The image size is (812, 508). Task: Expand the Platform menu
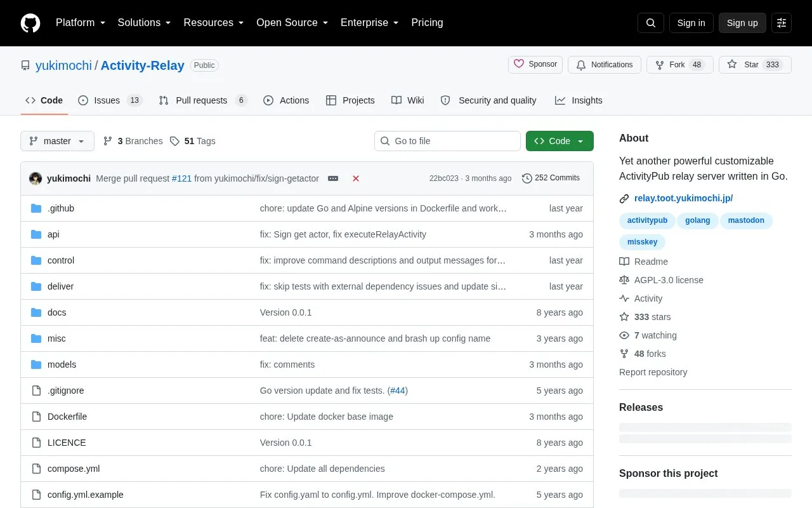pyautogui.click(x=81, y=23)
